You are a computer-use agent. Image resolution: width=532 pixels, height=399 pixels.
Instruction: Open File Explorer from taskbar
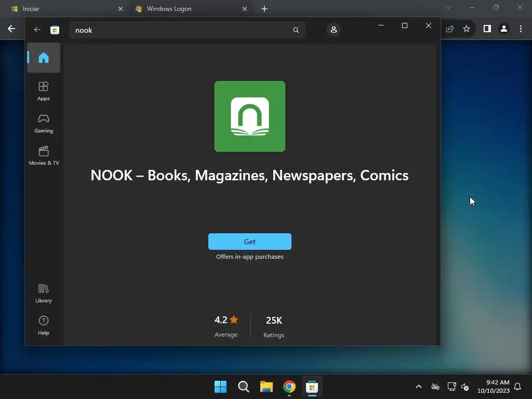[x=267, y=387]
